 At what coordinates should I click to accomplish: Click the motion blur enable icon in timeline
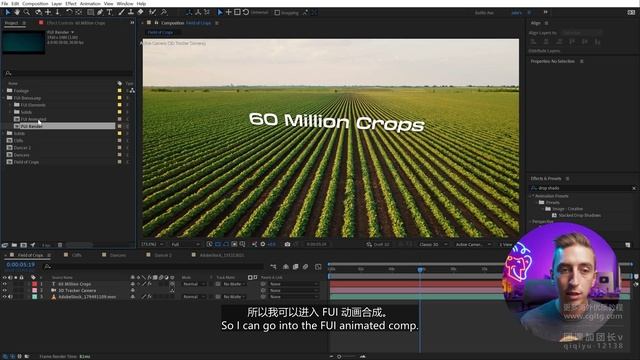click(305, 267)
